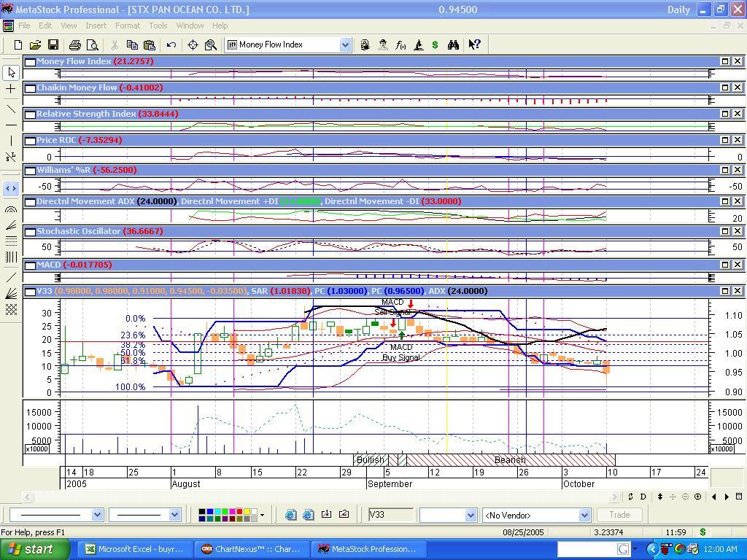Select the arrow pointer drawing tool
Image resolution: width=747 pixels, height=560 pixels.
(11, 72)
